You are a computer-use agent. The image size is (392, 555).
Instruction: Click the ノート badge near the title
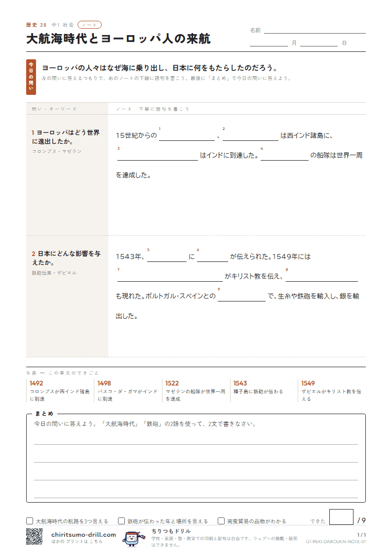[x=89, y=25]
